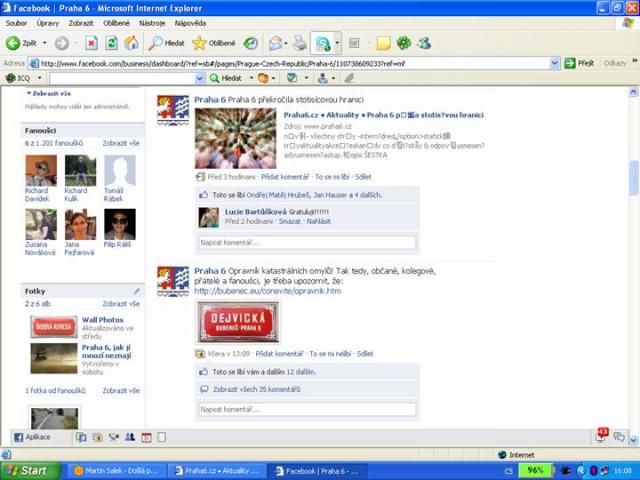
Task: Click the ICQ toolbar search input field
Action: click(x=122, y=78)
